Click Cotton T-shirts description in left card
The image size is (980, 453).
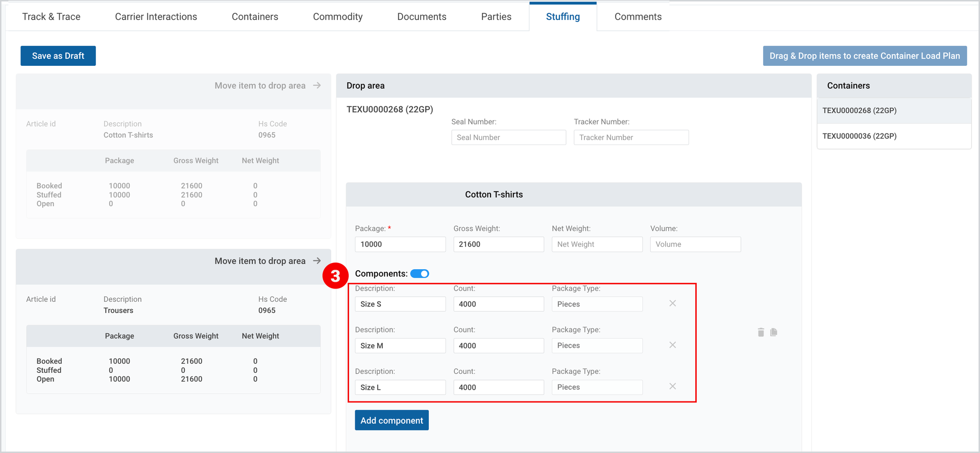[128, 135]
